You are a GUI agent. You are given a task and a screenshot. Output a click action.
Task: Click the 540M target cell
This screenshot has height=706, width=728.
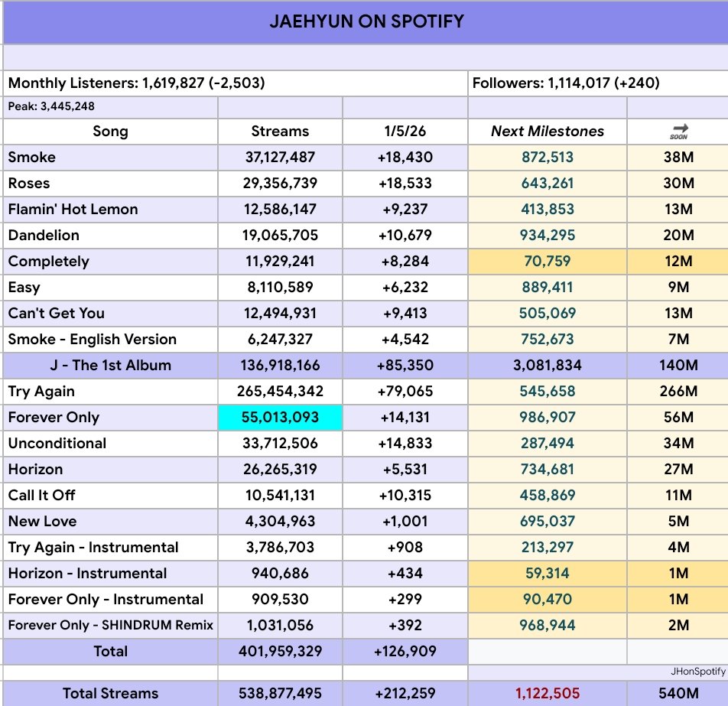[x=678, y=694]
